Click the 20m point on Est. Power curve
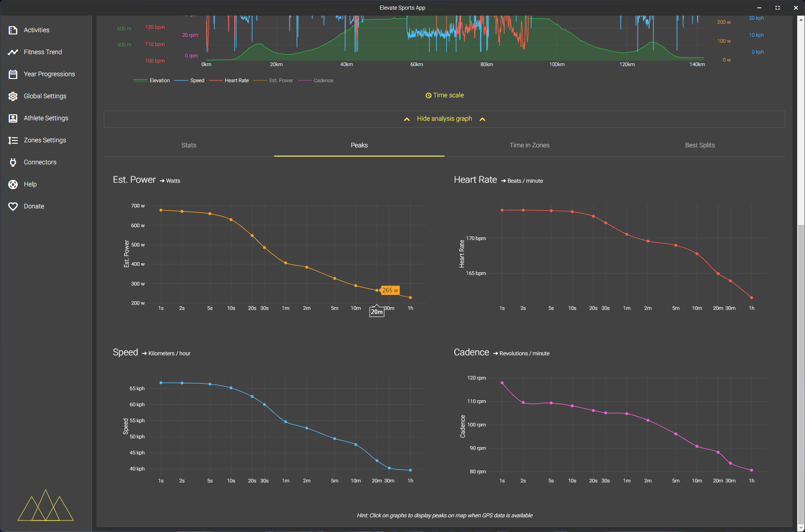Viewport: 805px width, 532px height. [377, 290]
